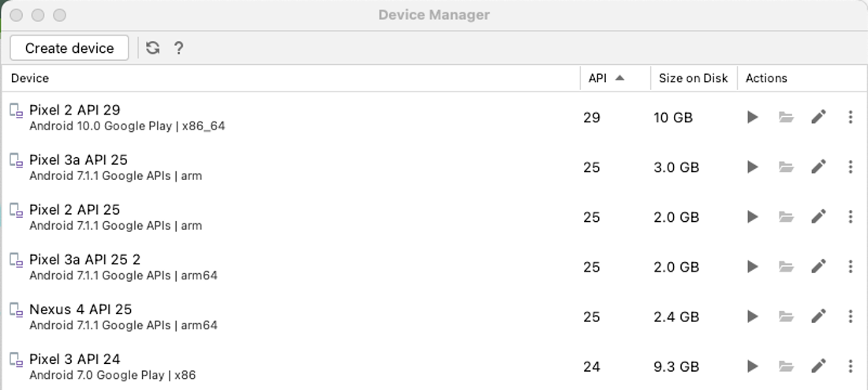The height and width of the screenshot is (390, 868).
Task: Edit the Pixel 3a API 25 device
Action: pos(819,167)
